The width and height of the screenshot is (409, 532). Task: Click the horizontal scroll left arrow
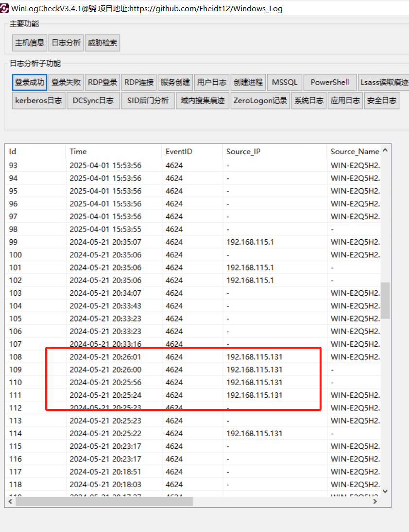pyautogui.click(x=10, y=501)
